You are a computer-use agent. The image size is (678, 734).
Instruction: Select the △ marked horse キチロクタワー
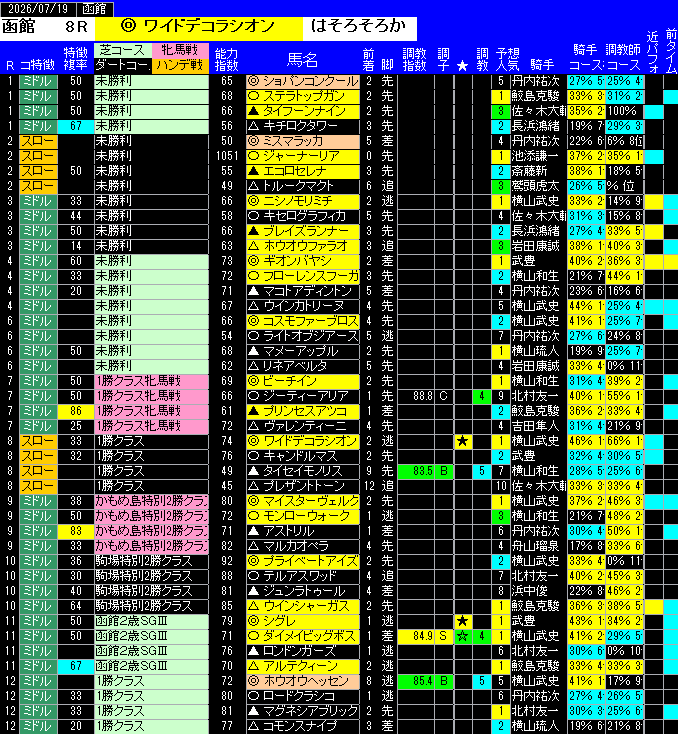tap(303, 126)
